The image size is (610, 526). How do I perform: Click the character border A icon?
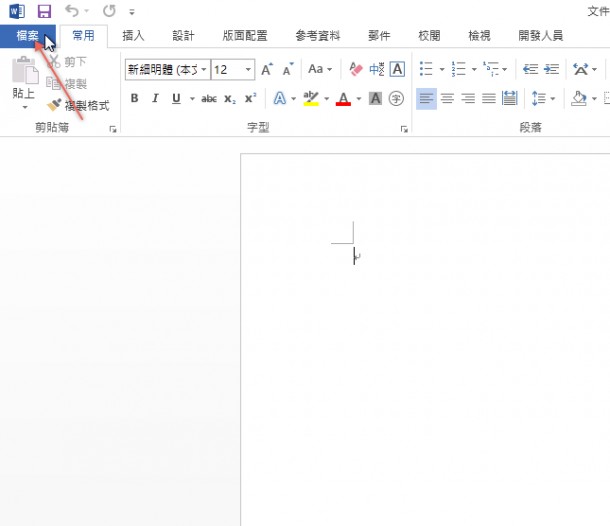click(397, 69)
